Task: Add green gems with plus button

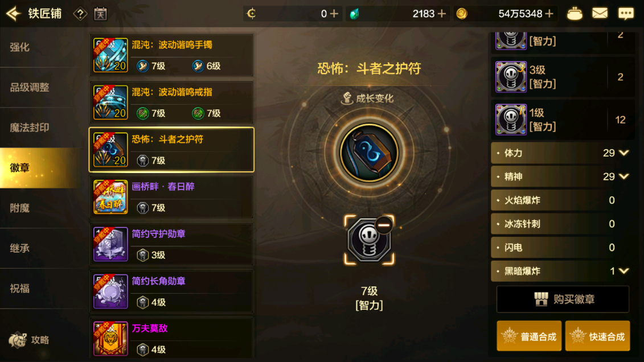Action: click(x=442, y=14)
